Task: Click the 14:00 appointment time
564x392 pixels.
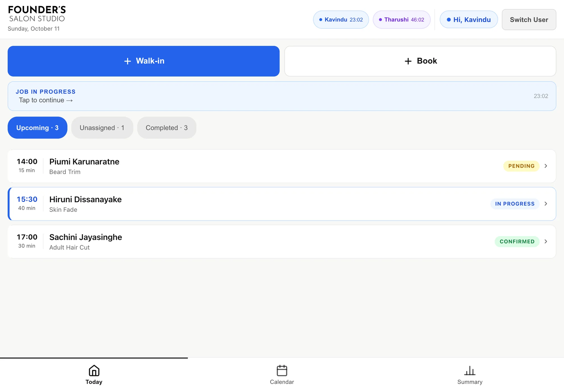Action: (x=27, y=161)
